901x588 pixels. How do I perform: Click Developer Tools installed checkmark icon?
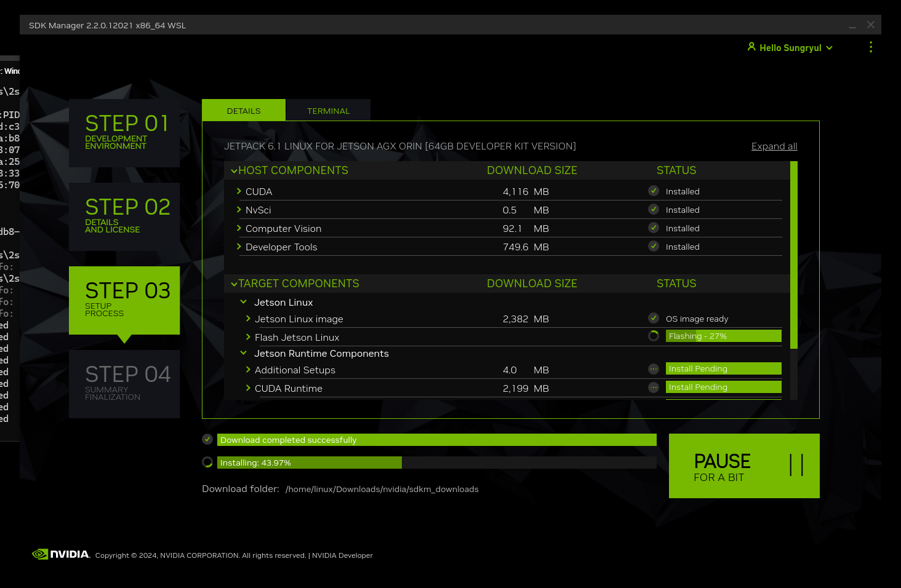(x=654, y=247)
